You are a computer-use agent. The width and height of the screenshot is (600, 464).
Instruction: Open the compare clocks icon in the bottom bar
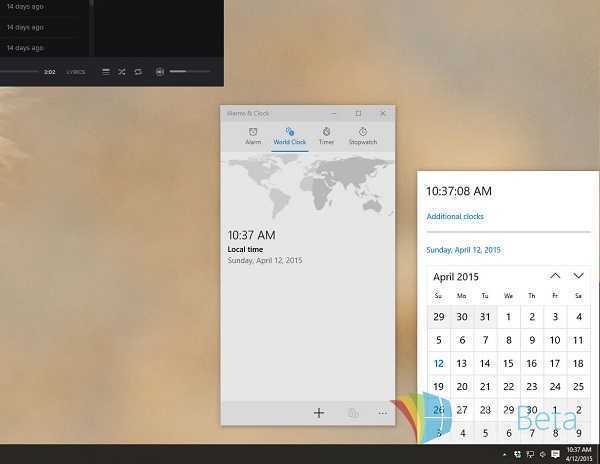tap(353, 413)
